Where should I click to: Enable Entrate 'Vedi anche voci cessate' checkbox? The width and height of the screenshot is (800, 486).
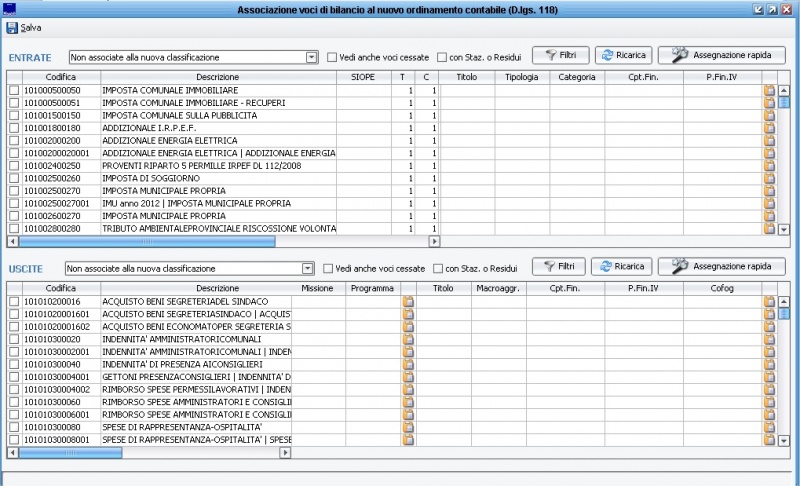(x=332, y=57)
